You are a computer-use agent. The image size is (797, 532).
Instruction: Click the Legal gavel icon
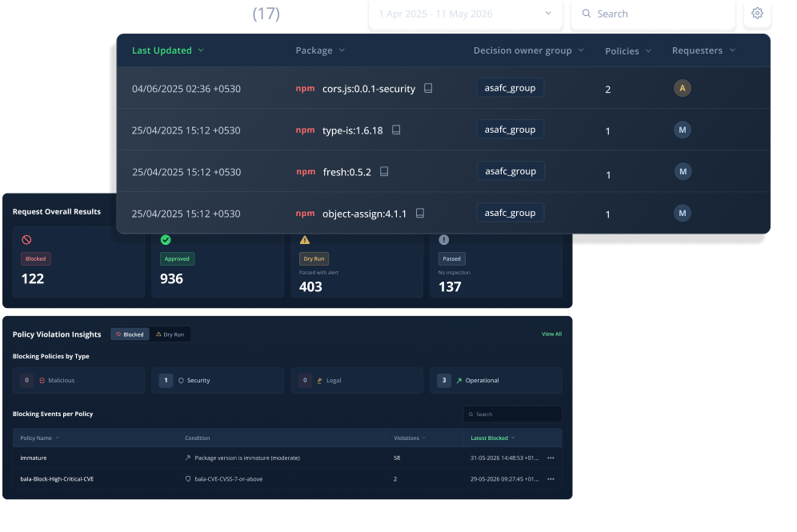tap(320, 380)
